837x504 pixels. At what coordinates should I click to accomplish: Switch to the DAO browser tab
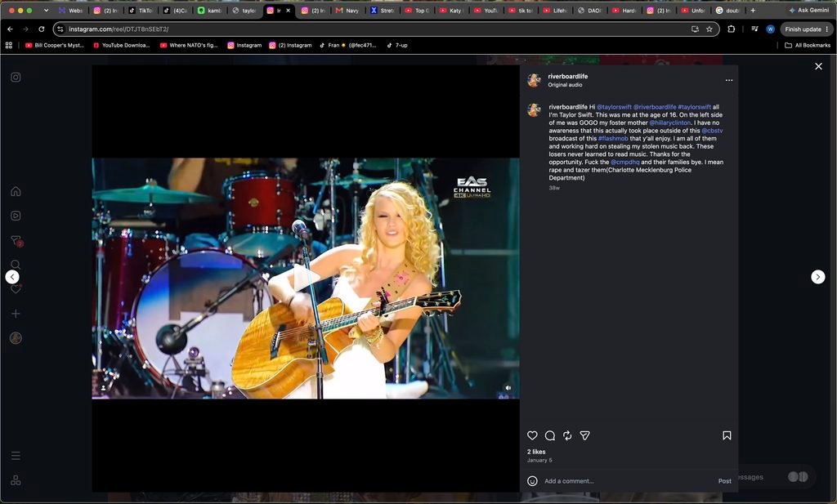click(590, 10)
